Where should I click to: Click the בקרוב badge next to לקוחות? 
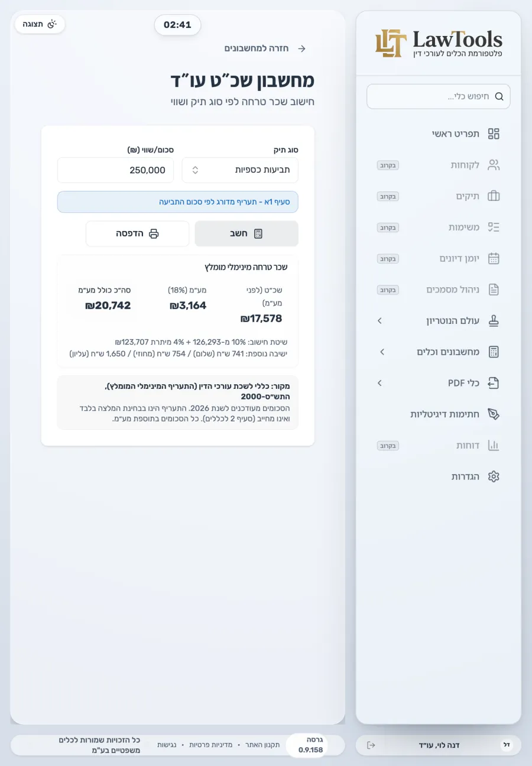(x=388, y=165)
